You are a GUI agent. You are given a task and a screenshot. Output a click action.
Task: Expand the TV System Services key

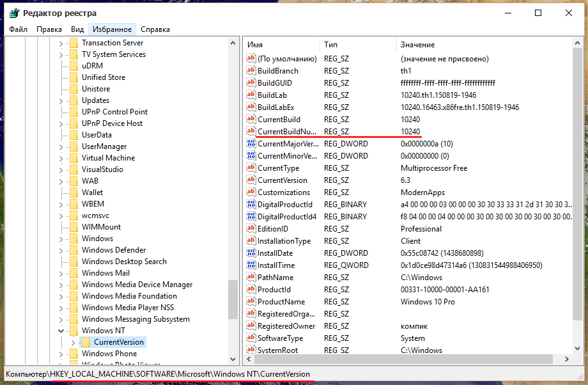click(61, 55)
